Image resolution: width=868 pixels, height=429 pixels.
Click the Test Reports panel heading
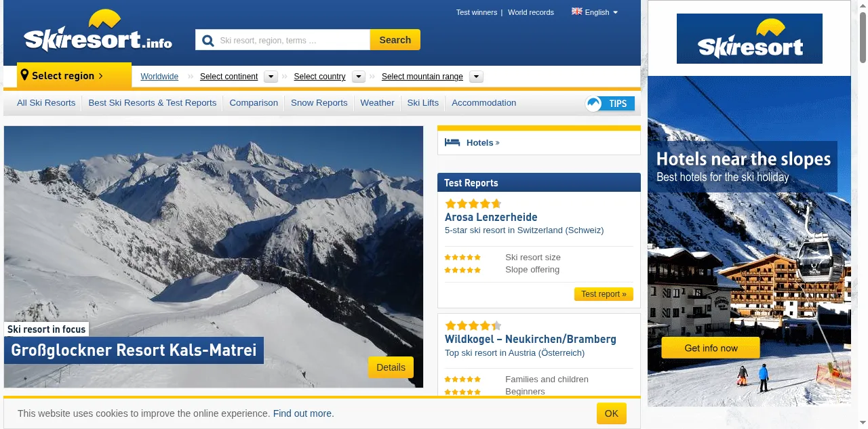pyautogui.click(x=539, y=182)
